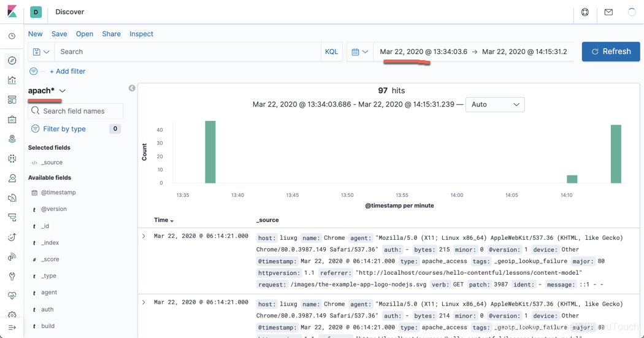The height and width of the screenshot is (338, 644).
Task: Expand Filter by type options
Action: click(x=75, y=129)
